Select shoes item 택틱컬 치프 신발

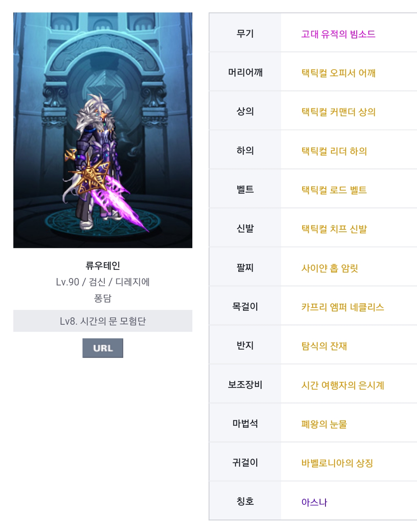(334, 229)
